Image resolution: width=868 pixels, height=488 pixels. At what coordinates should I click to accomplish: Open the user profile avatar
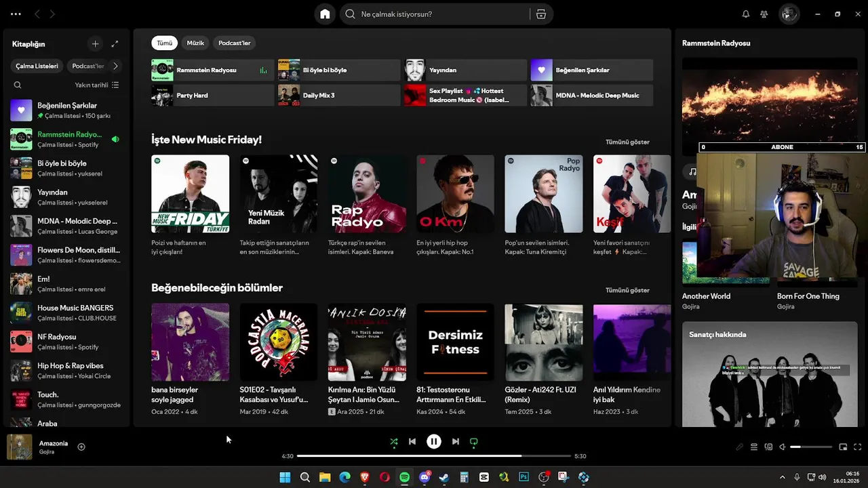click(x=789, y=14)
